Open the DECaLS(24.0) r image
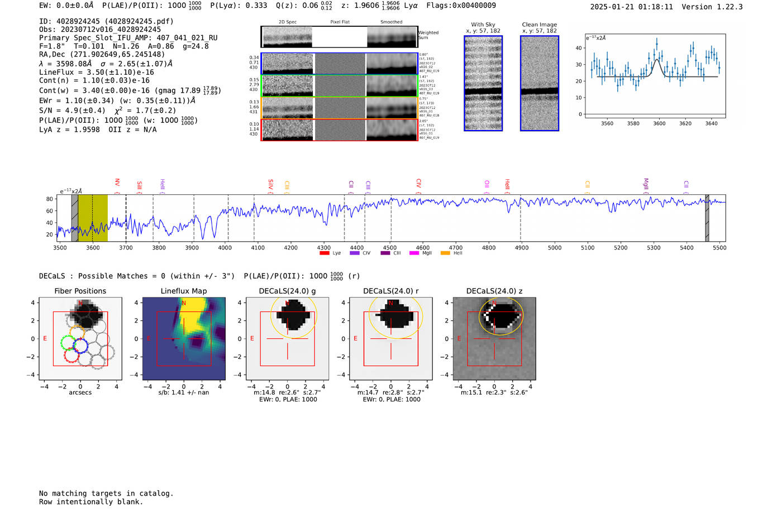The height and width of the screenshot is (532, 782). [391, 339]
